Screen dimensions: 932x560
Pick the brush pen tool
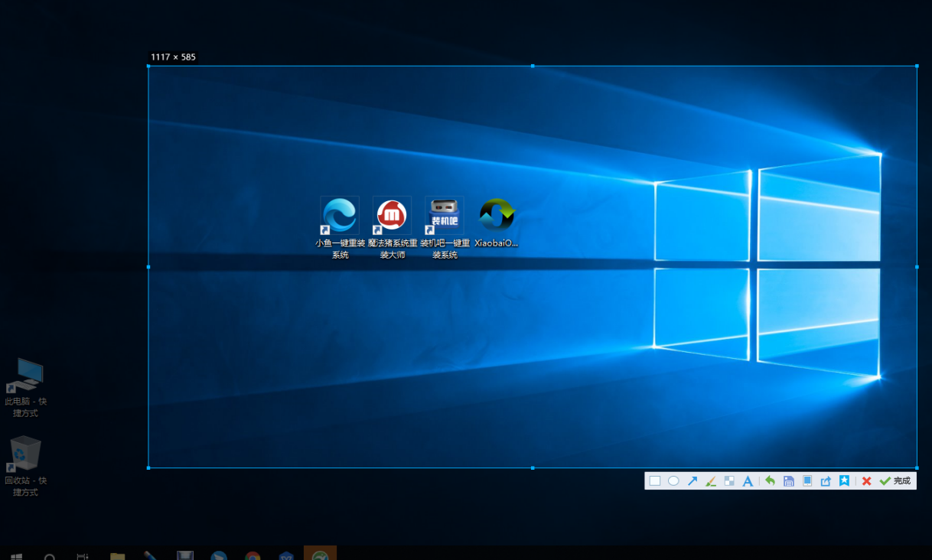click(711, 481)
